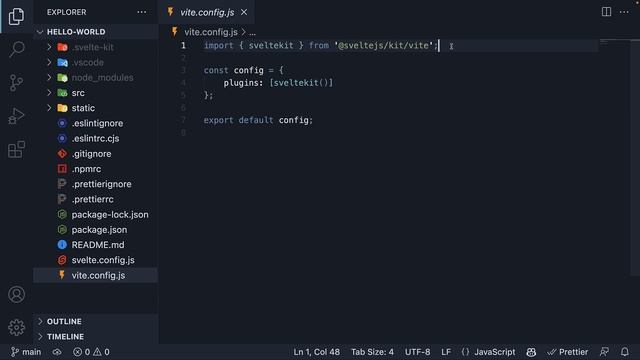Click the svelte.config.js file icon

coord(62,260)
